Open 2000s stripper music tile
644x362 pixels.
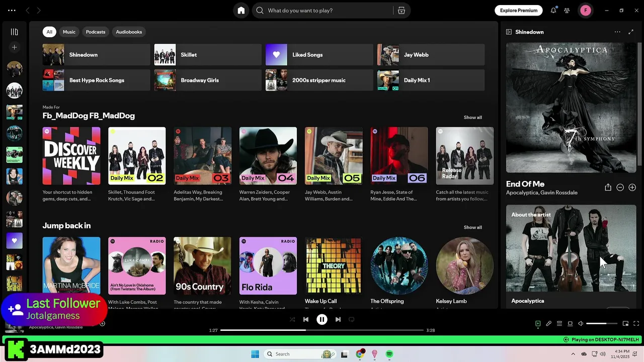click(319, 80)
